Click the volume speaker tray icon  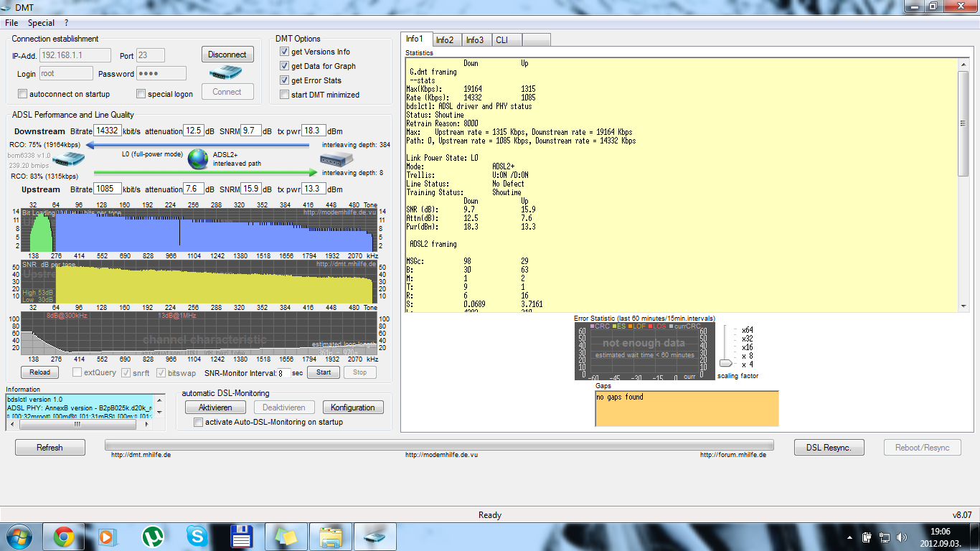901,537
